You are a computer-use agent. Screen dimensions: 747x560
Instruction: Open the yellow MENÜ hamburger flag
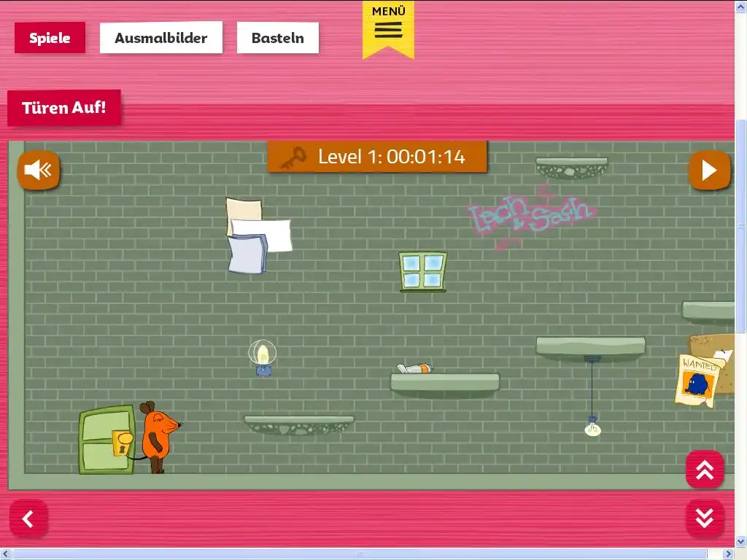click(x=388, y=29)
